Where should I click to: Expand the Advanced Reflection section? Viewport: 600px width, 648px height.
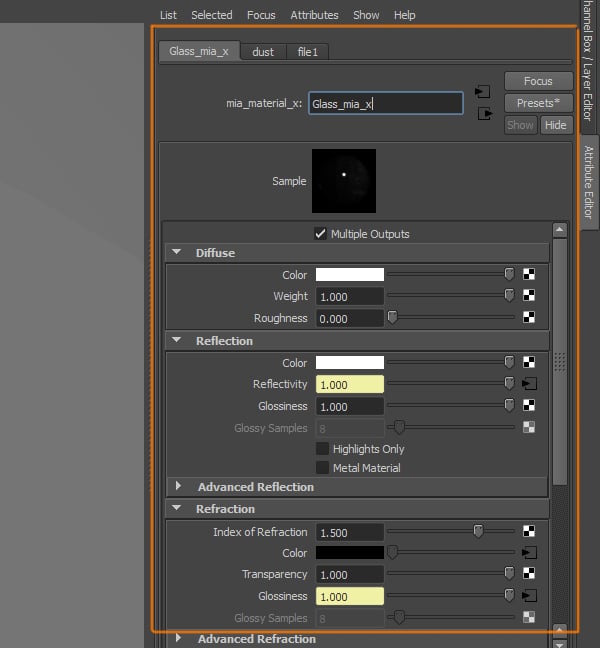179,487
